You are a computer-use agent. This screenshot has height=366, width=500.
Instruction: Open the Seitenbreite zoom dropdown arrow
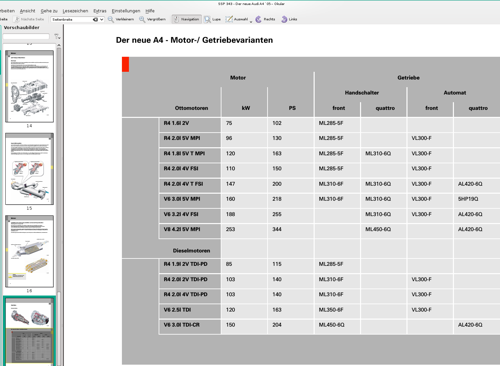[101, 19]
